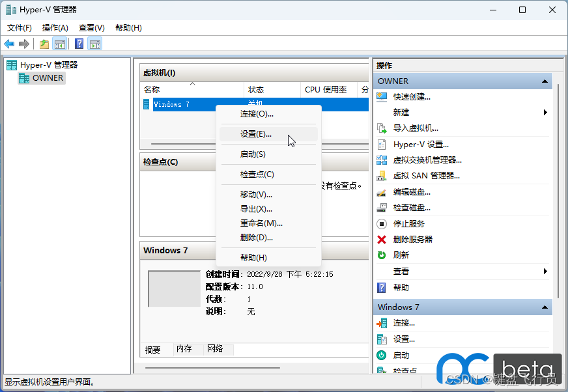Open Hyper-V 设置 from the Actions pane
This screenshot has width=568, height=392.
point(416,144)
